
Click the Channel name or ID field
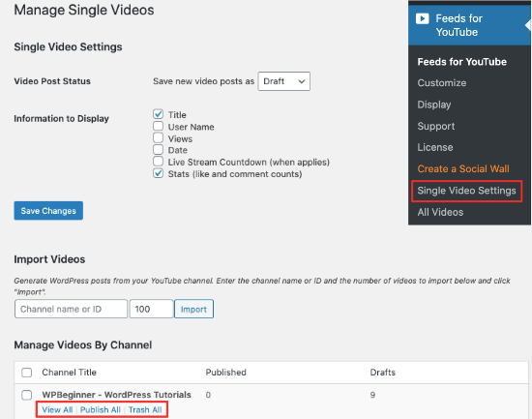[71, 309]
